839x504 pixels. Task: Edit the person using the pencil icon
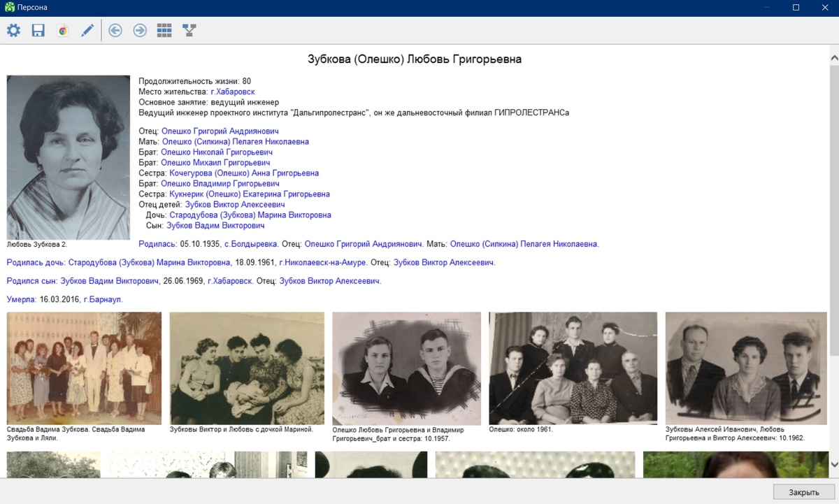pyautogui.click(x=87, y=30)
